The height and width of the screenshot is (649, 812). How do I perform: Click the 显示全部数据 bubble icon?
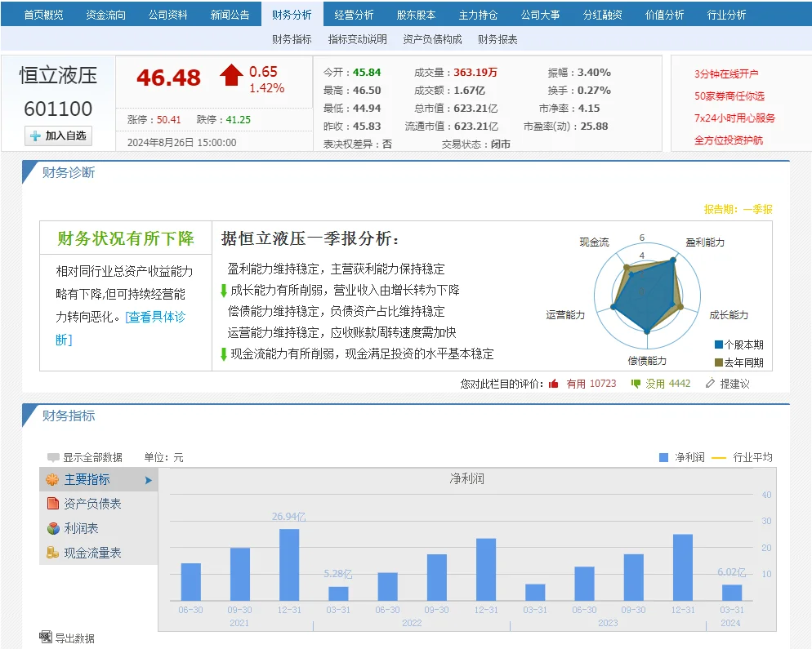(53, 457)
